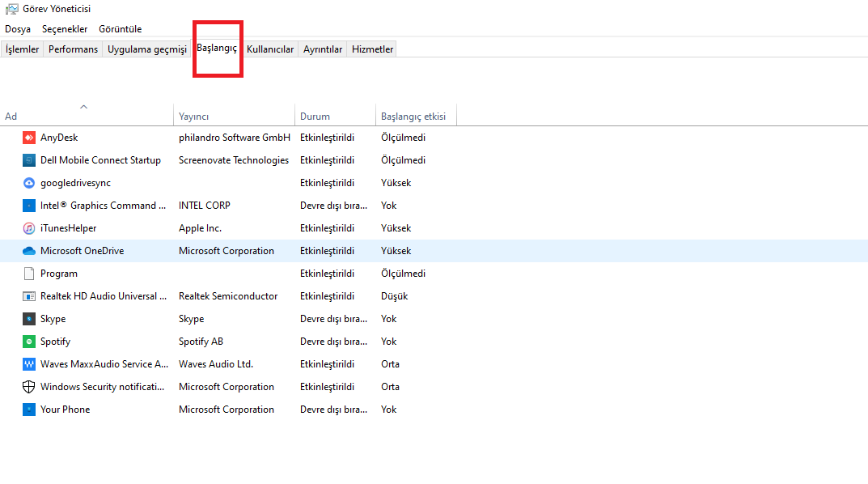Image resolution: width=868 pixels, height=484 pixels.
Task: Click Ölçülmedi impact in Program row
Action: click(403, 274)
